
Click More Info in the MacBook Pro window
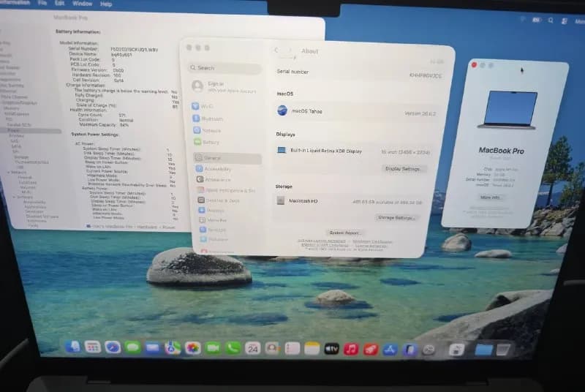point(490,197)
